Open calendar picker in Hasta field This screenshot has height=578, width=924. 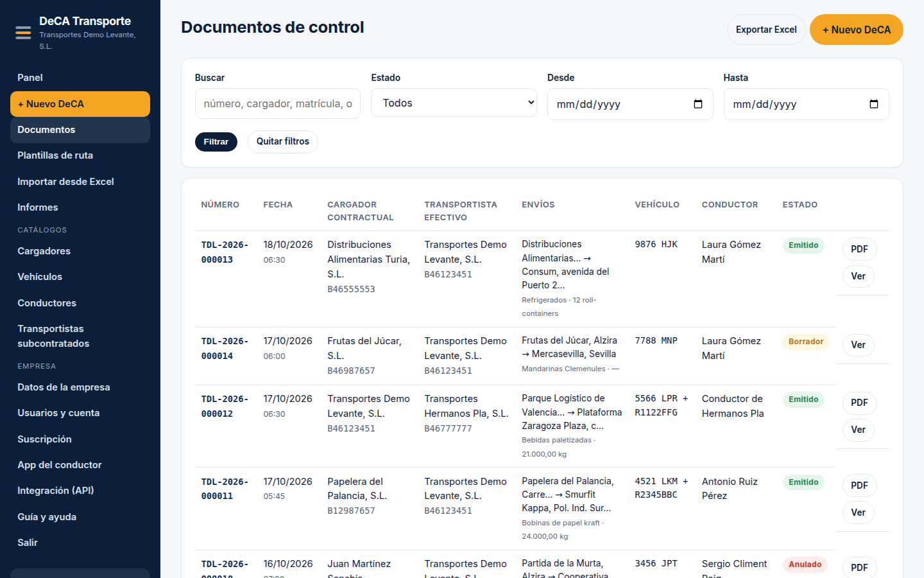click(874, 104)
